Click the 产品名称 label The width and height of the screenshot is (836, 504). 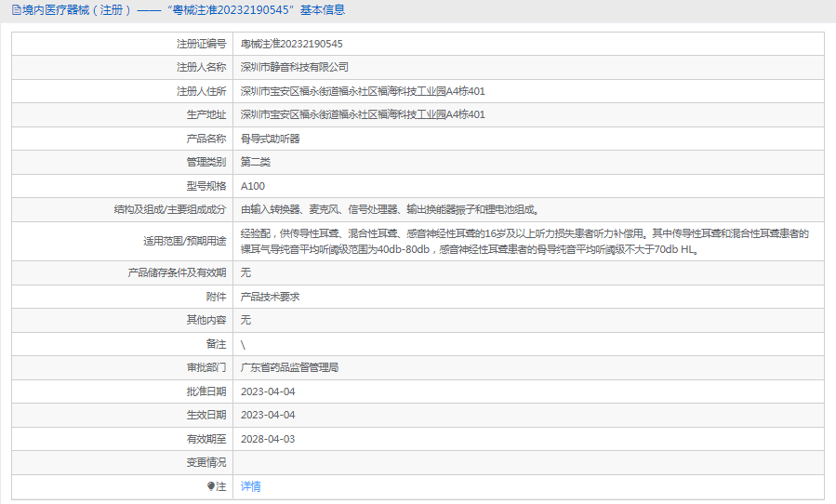pyautogui.click(x=206, y=139)
